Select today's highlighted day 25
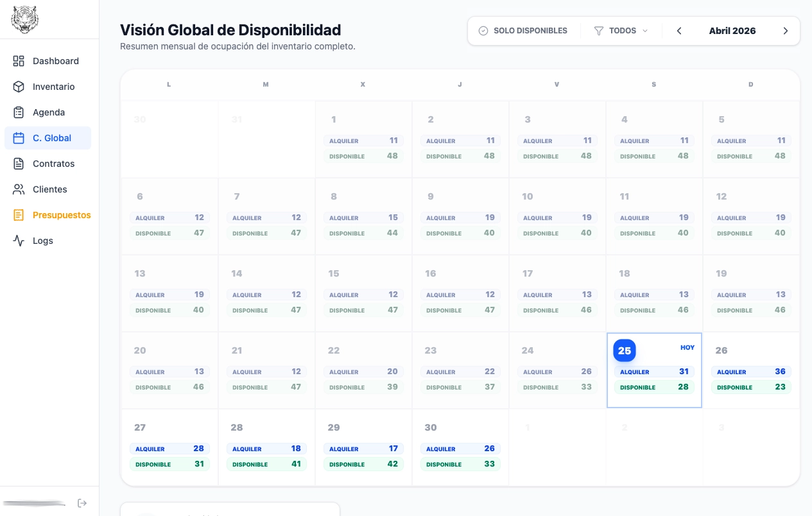The image size is (812, 516). pos(625,350)
